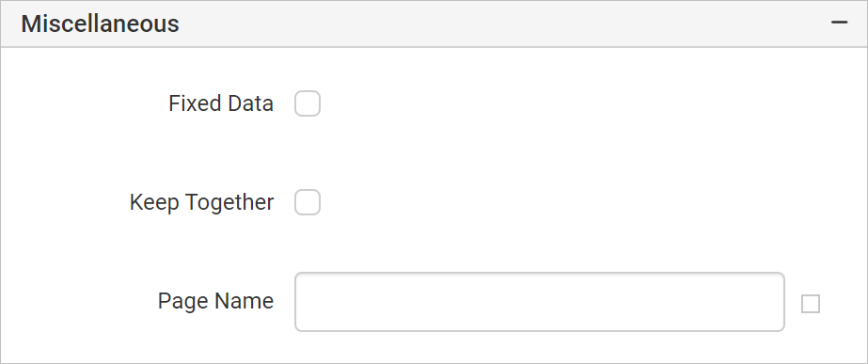This screenshot has height=364, width=868.
Task: Click the Miscellaneous header title
Action: click(x=101, y=24)
